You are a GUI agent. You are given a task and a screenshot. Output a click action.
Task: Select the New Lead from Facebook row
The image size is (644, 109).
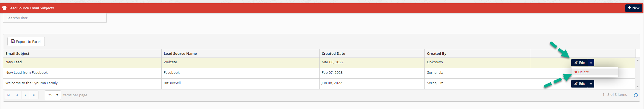319,73
